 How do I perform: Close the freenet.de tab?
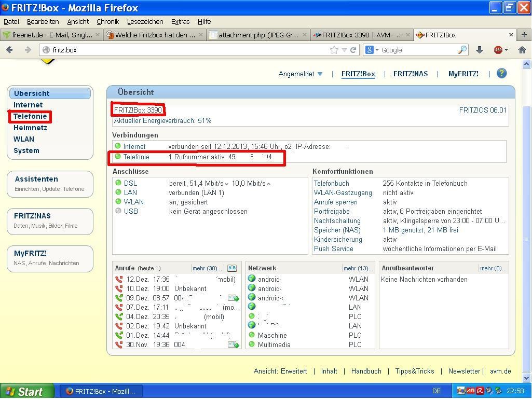click(98, 35)
